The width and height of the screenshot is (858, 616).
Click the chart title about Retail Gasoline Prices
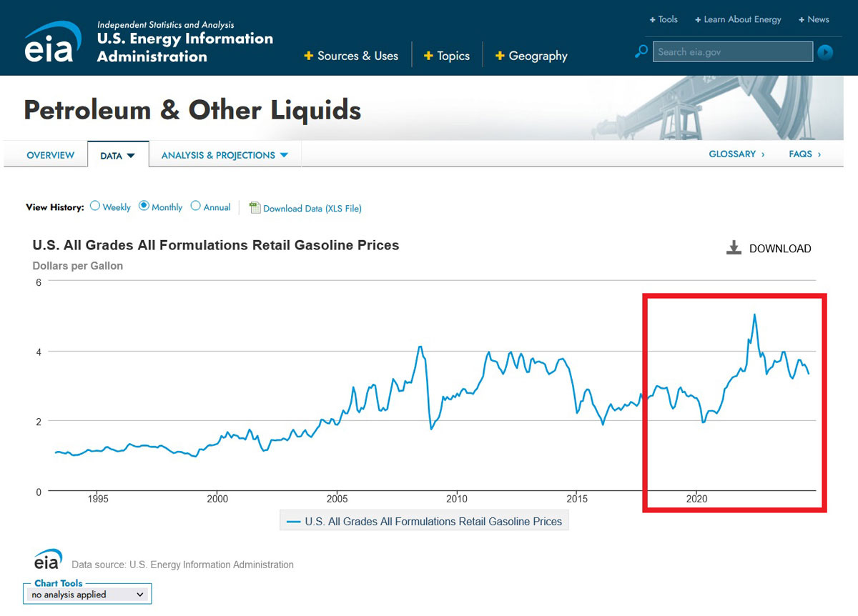point(216,245)
